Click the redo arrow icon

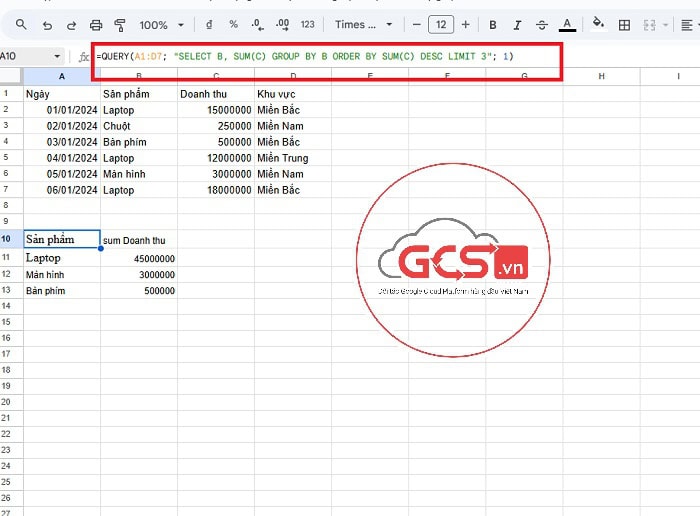(x=71, y=24)
